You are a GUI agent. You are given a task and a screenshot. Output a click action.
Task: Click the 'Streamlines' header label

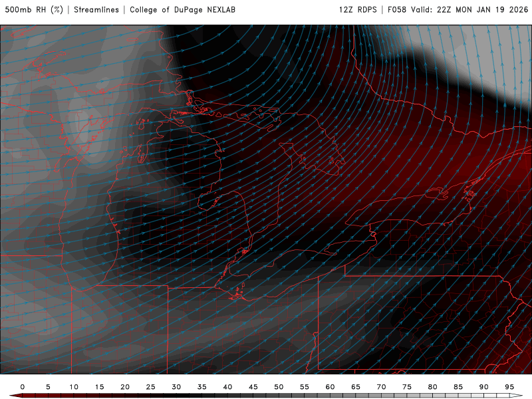pyautogui.click(x=96, y=9)
